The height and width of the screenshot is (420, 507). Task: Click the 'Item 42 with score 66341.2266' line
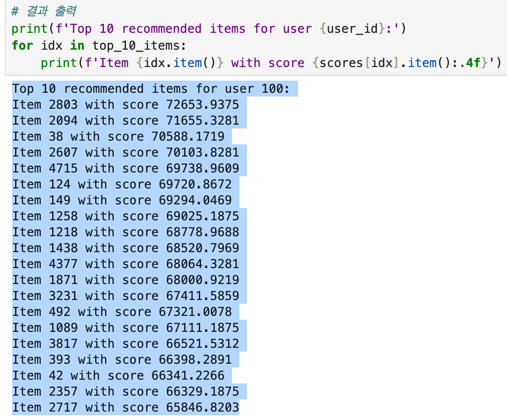[119, 375]
